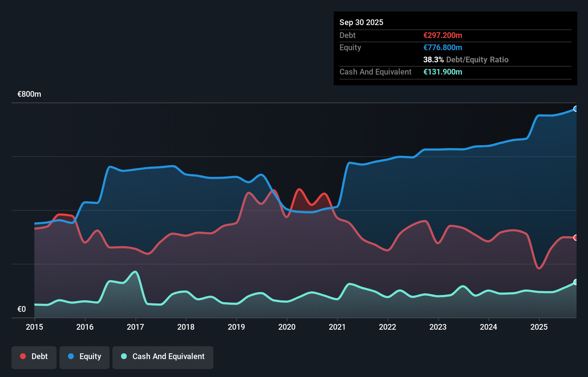Select the white Equity endpoint marker on chart
Image resolution: width=588 pixels, height=377 pixels.
tap(576, 109)
